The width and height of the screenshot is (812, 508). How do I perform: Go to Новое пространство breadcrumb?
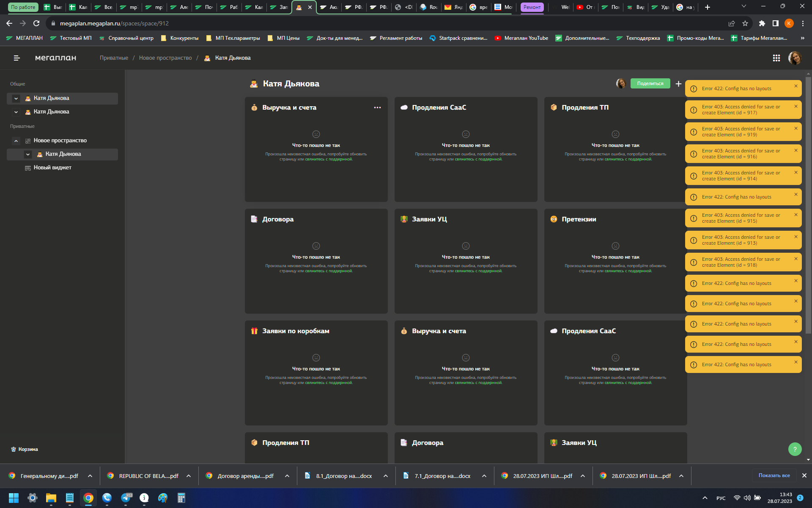tap(165, 58)
